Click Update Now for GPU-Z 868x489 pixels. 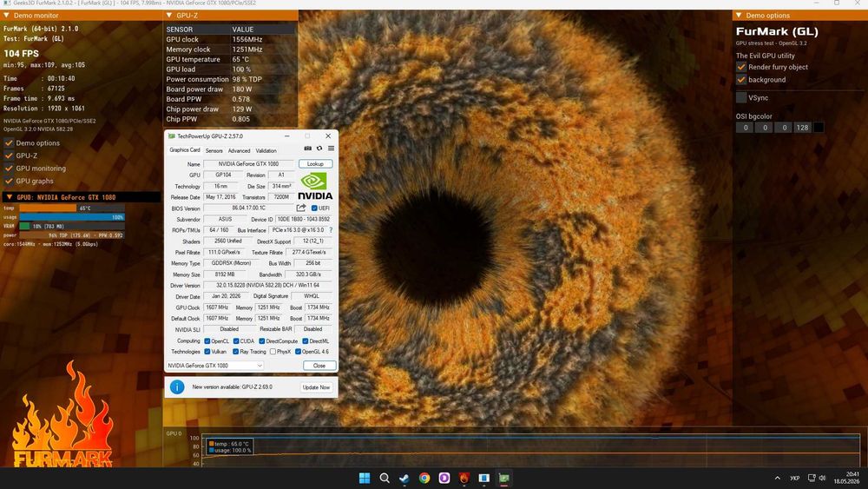pyautogui.click(x=316, y=387)
